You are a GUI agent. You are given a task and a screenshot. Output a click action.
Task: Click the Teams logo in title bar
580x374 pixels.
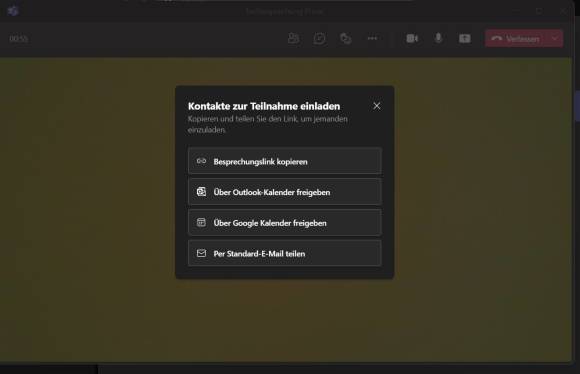pos(13,11)
